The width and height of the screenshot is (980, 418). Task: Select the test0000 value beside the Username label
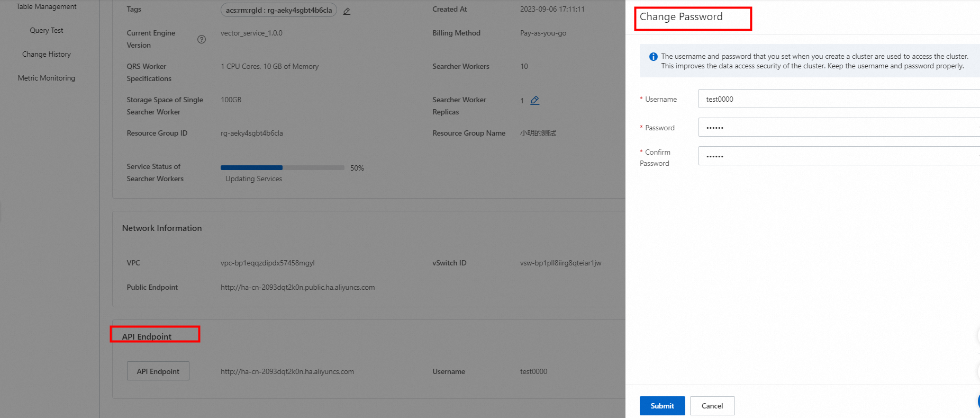click(534, 372)
